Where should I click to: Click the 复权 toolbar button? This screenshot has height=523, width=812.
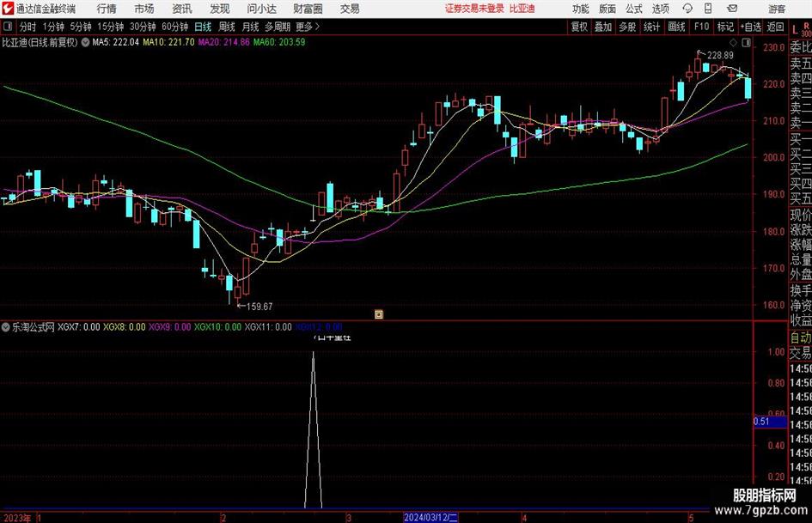(x=579, y=27)
